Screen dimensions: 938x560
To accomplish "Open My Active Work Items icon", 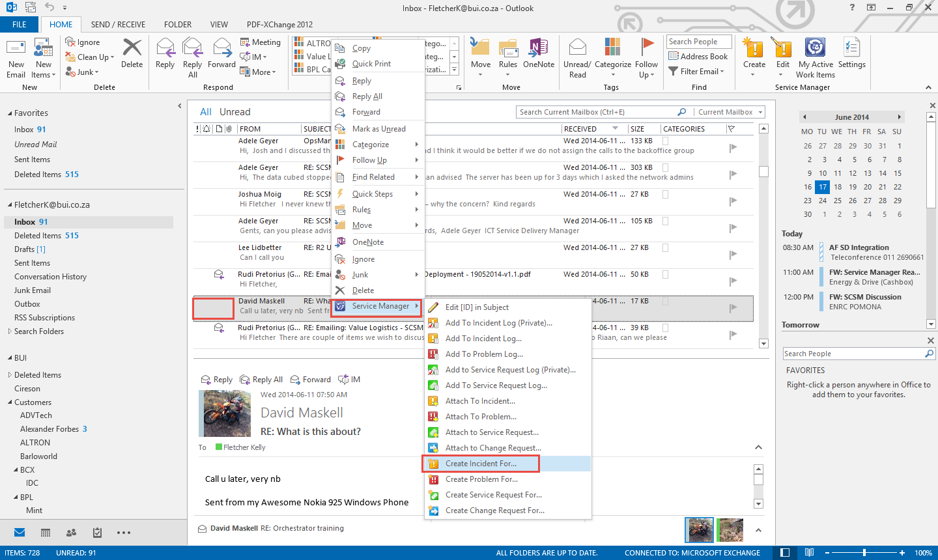I will coord(815,48).
